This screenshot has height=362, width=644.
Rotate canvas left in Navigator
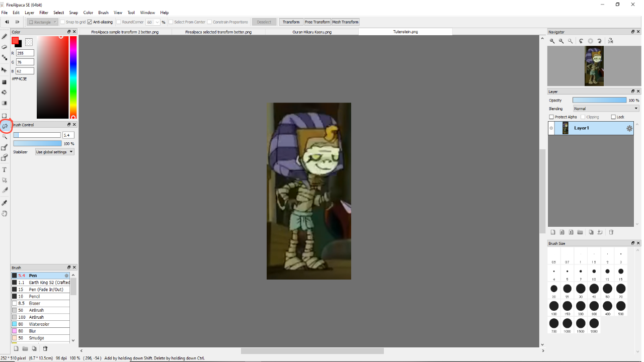point(581,41)
